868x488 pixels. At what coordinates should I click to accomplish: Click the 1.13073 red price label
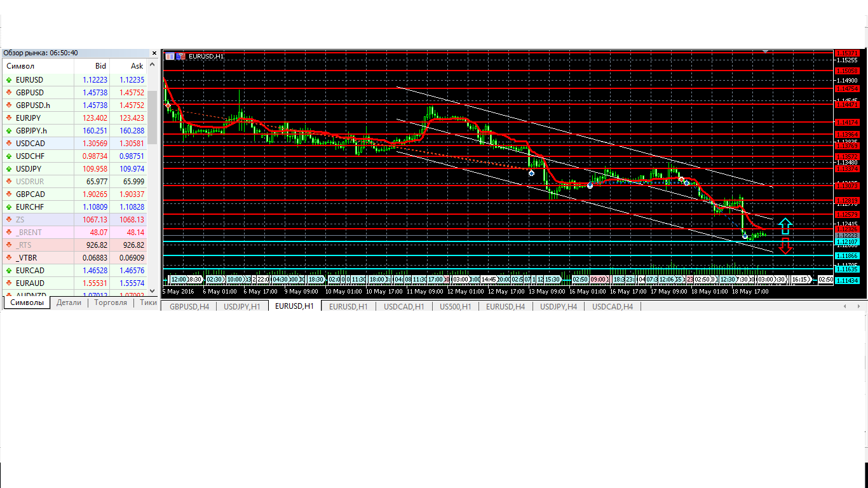coord(848,186)
